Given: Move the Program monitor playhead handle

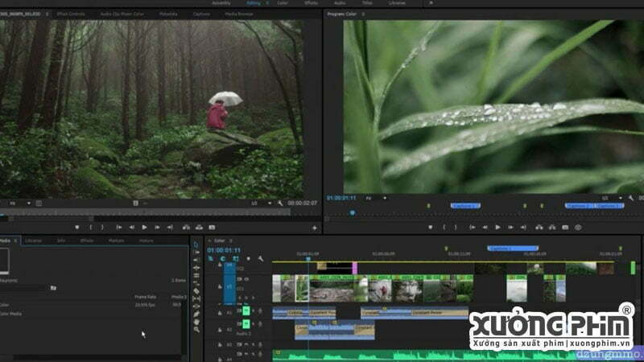Looking at the screenshot, I should (x=352, y=212).
